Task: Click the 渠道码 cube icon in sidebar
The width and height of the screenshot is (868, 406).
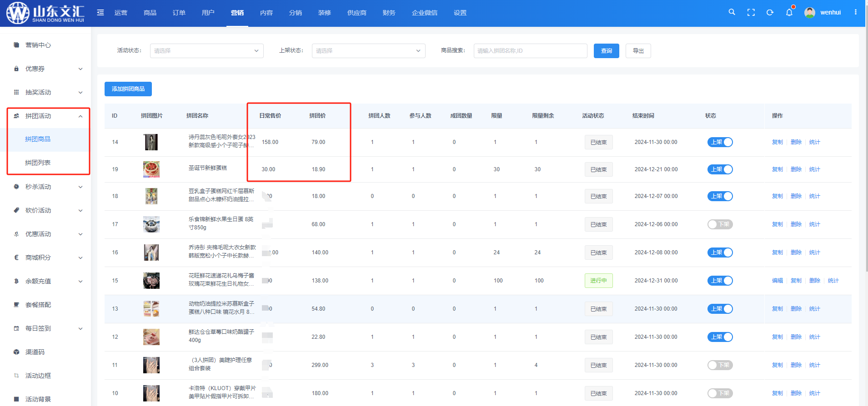Action: [16, 352]
